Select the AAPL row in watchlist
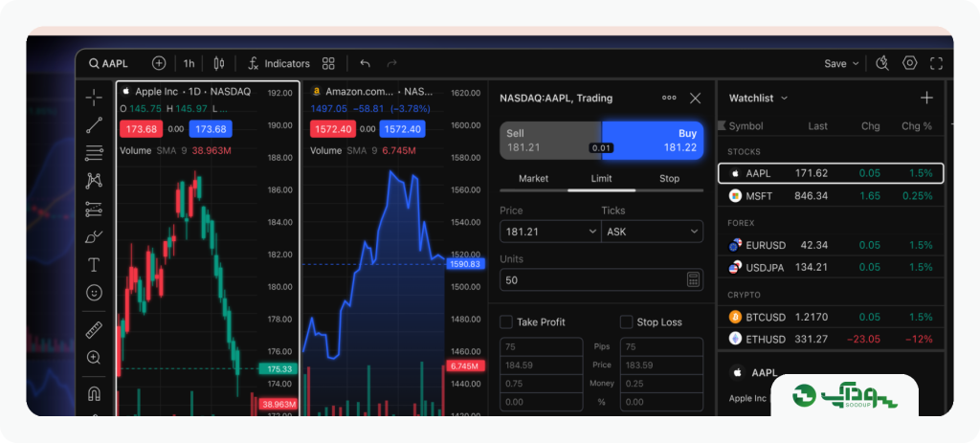 831,173
